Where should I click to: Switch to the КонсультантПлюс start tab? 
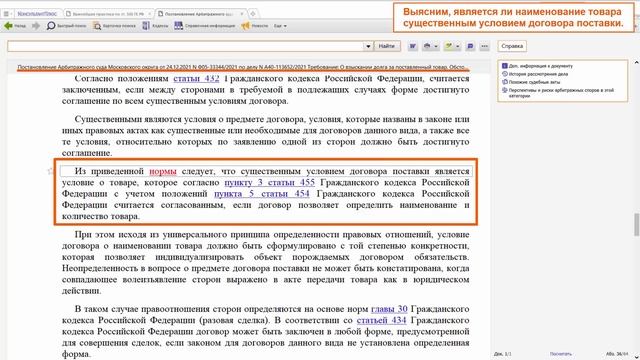point(37,13)
